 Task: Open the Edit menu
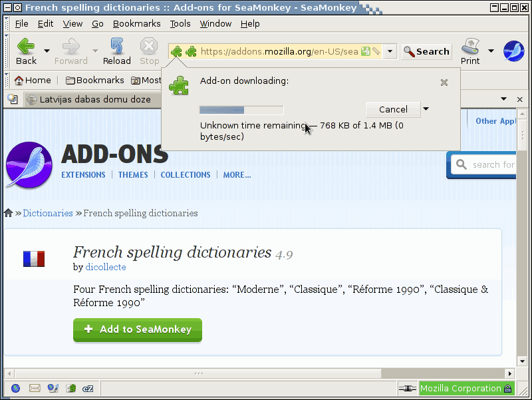[x=45, y=24]
